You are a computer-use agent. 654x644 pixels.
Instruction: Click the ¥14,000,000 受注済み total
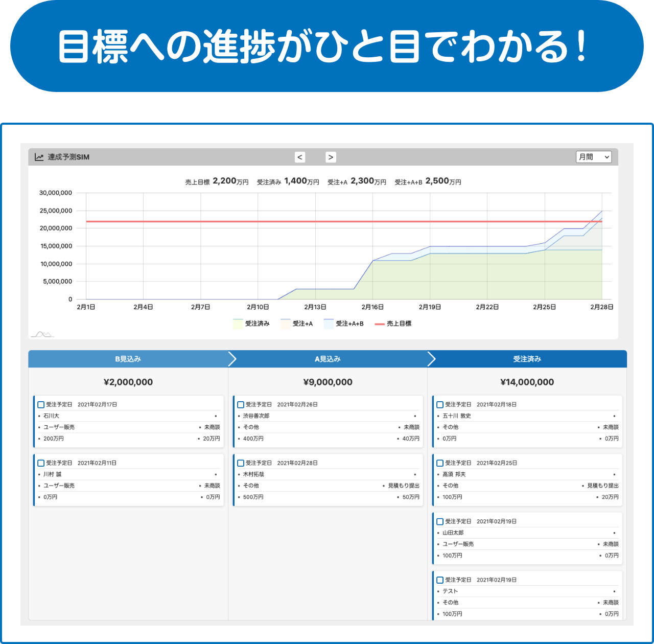527,382
